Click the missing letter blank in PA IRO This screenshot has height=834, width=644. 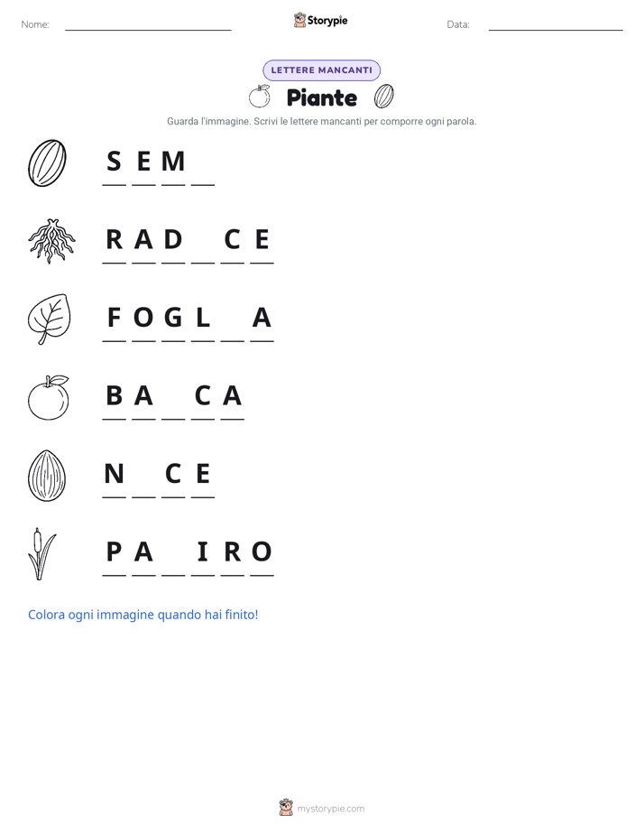173,561
